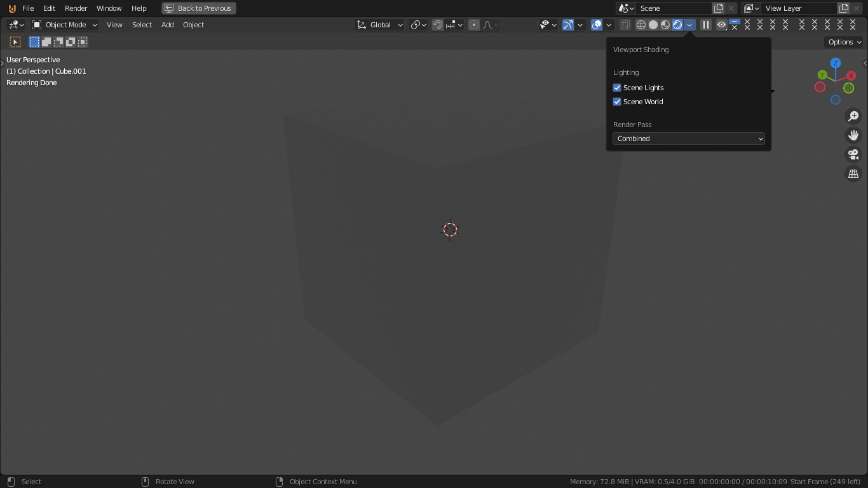Open the pivot point dropdown
The height and width of the screenshot is (488, 868).
coord(418,25)
